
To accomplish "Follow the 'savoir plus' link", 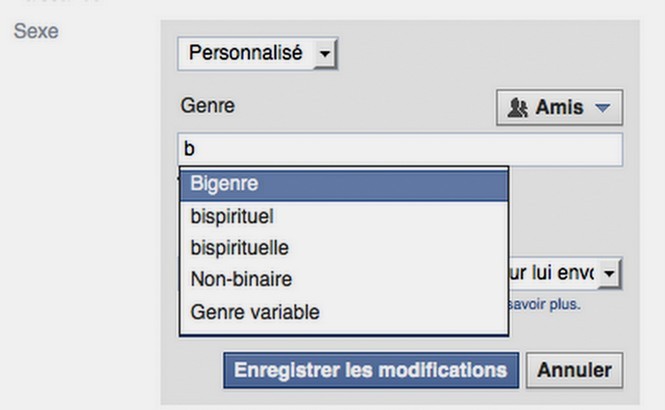I will pyautogui.click(x=545, y=304).
